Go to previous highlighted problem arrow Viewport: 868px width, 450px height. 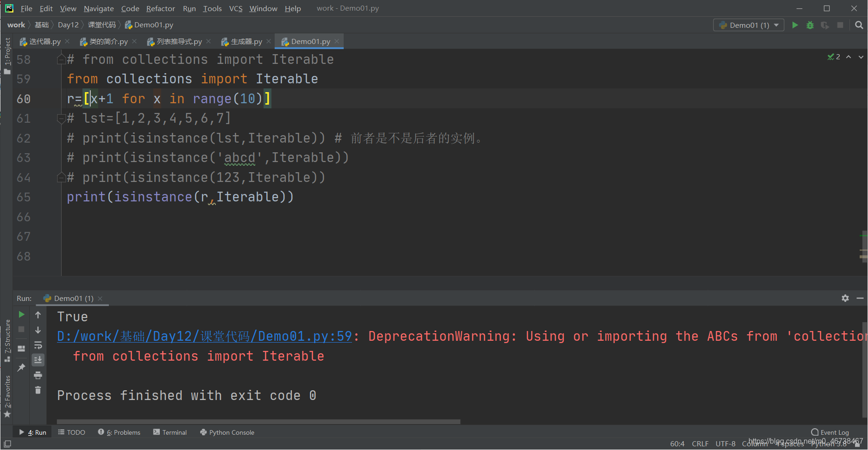tap(849, 56)
